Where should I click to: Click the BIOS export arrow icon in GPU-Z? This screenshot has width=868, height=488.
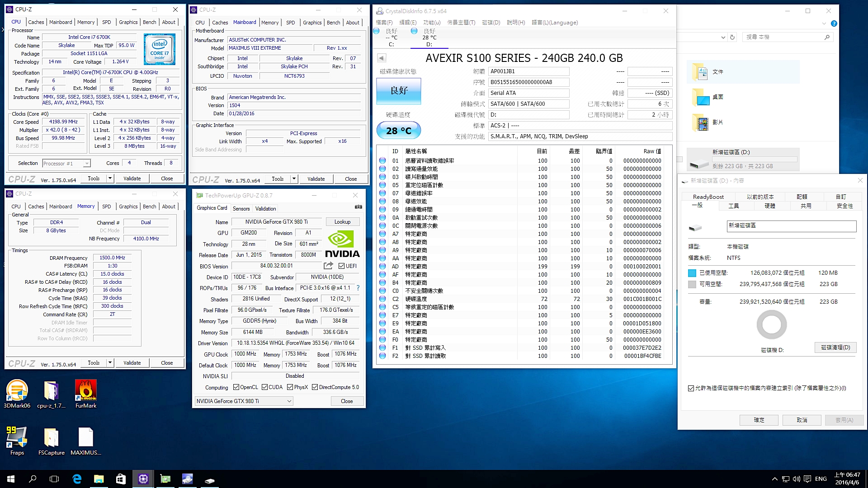click(x=327, y=266)
